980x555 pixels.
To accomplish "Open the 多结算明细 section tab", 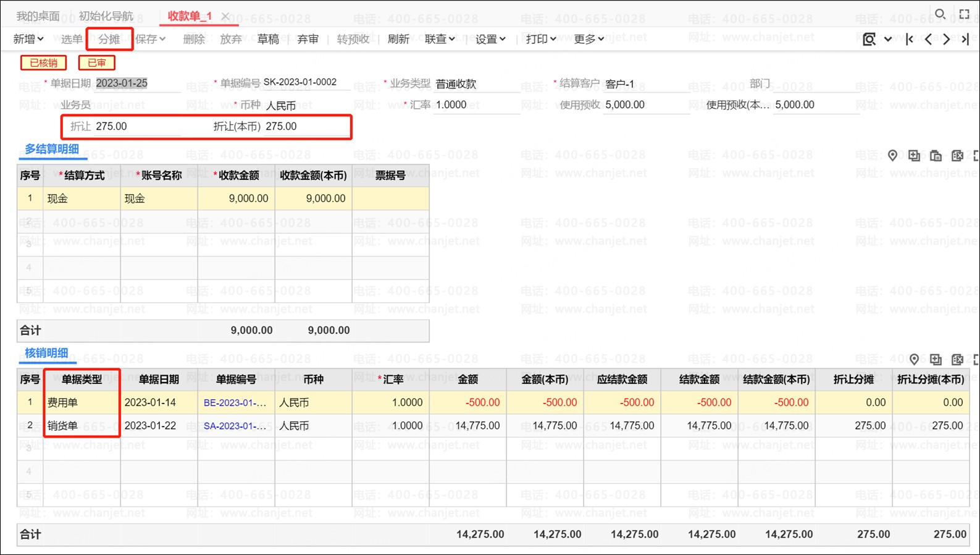I will tap(52, 149).
